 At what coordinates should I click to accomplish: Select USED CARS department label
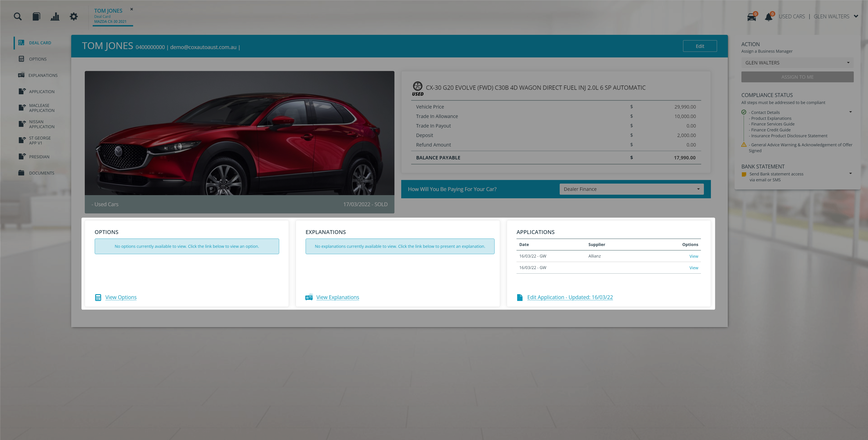tap(792, 17)
